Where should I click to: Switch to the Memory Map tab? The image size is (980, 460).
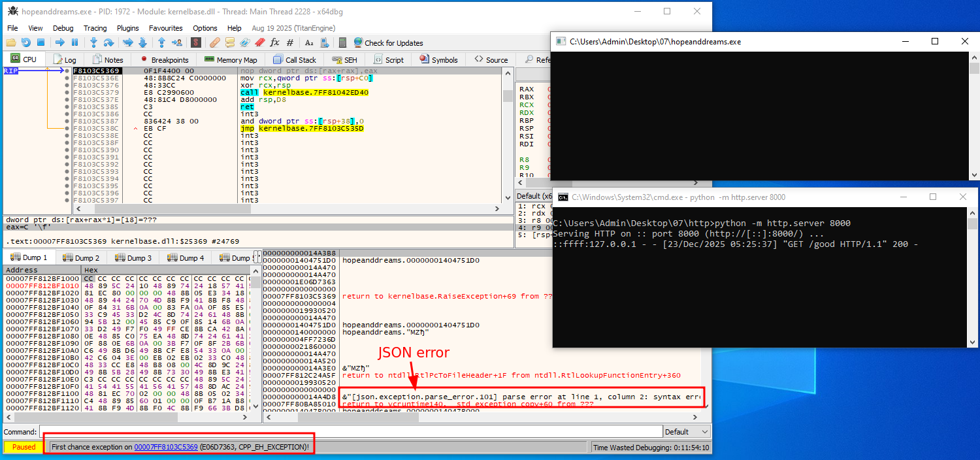tap(231, 59)
